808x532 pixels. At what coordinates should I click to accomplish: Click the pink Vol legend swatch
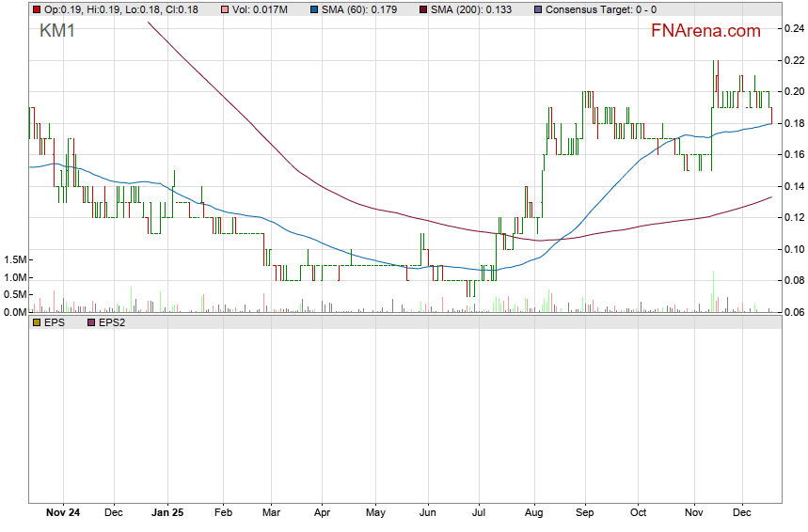(225, 9)
